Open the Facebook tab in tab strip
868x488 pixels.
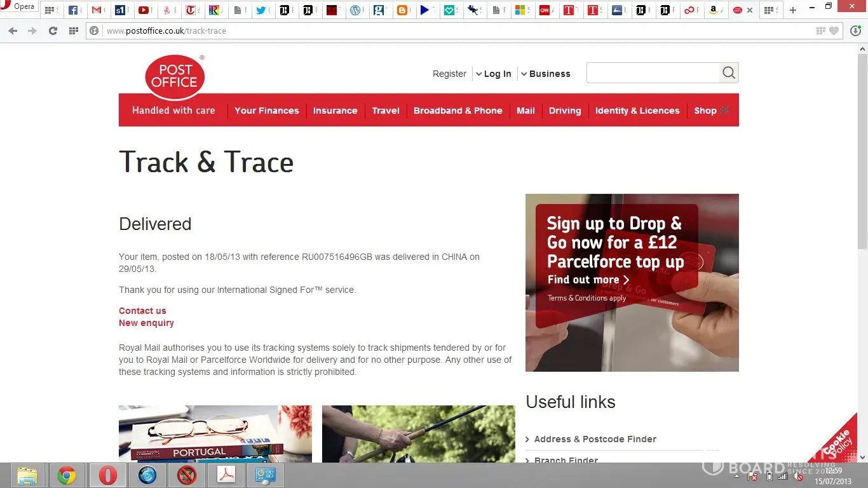(75, 10)
